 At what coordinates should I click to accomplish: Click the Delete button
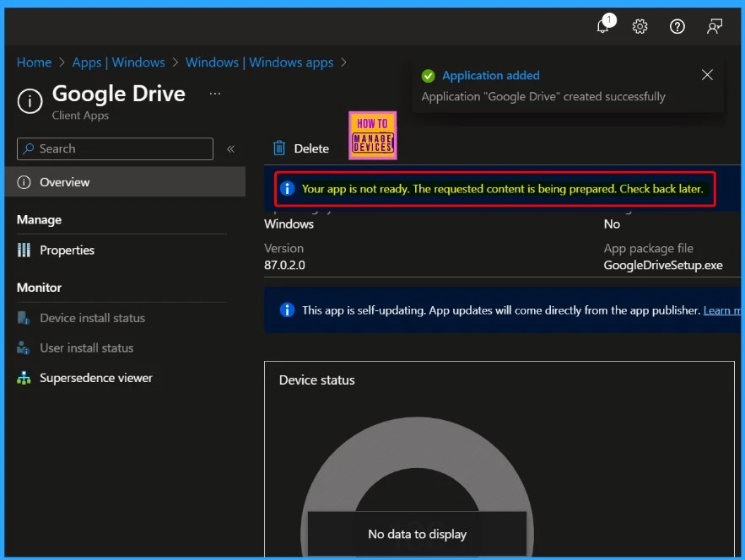(301, 148)
